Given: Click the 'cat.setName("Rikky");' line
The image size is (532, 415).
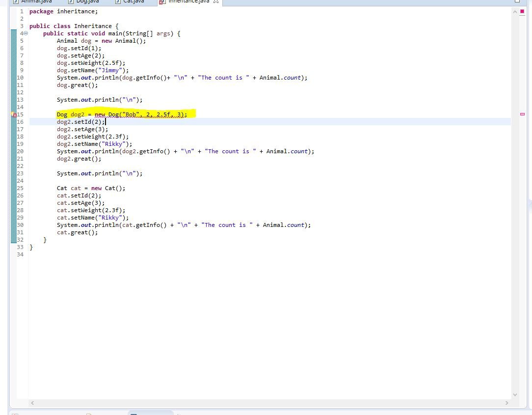Looking at the screenshot, I should click(x=93, y=218).
